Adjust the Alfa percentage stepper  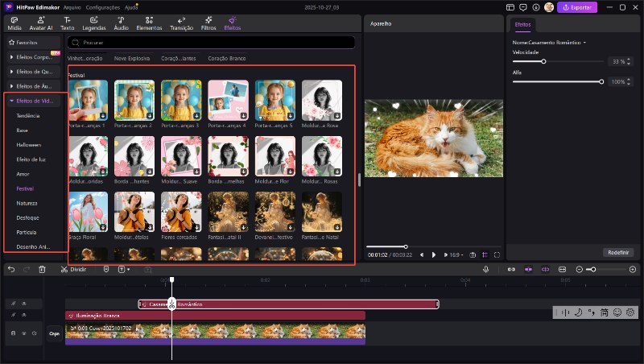tap(629, 82)
